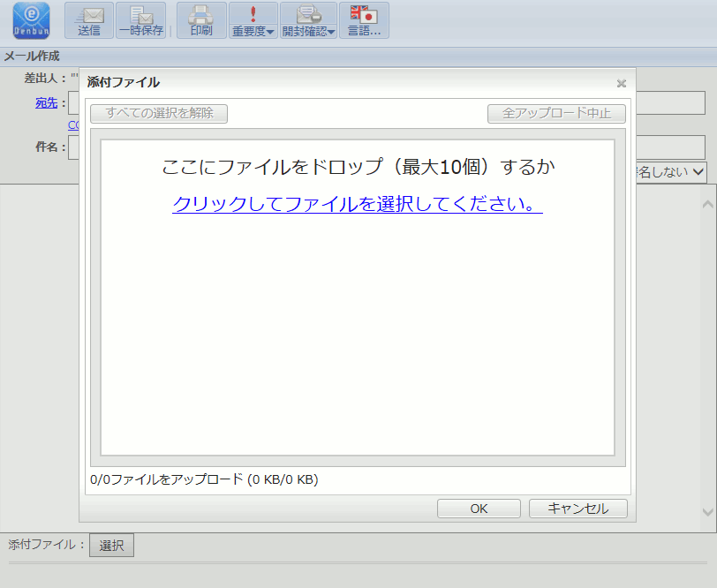Click the Denbun logo icon

(x=31, y=20)
